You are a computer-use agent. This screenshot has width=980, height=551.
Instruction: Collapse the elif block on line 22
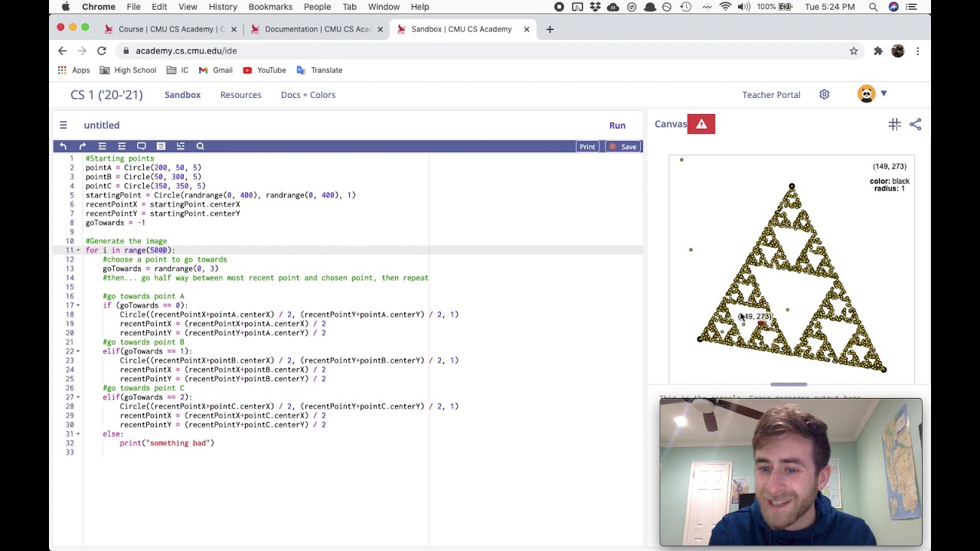tap(77, 351)
